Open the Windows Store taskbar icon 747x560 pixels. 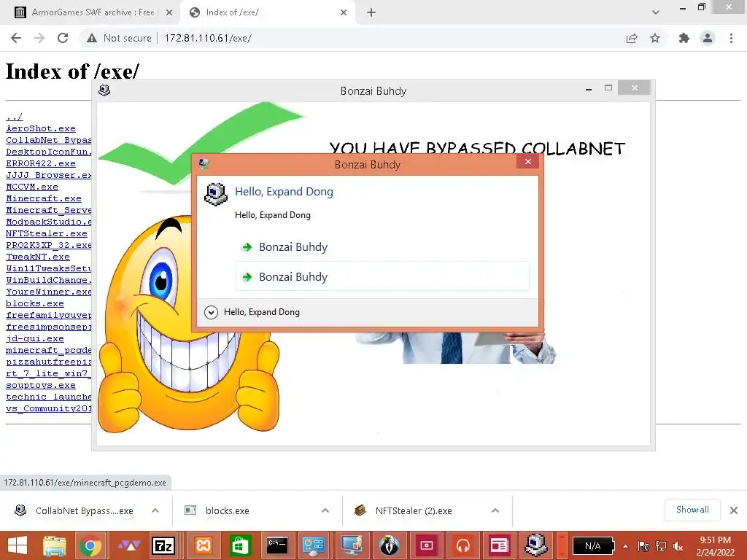coord(239,545)
